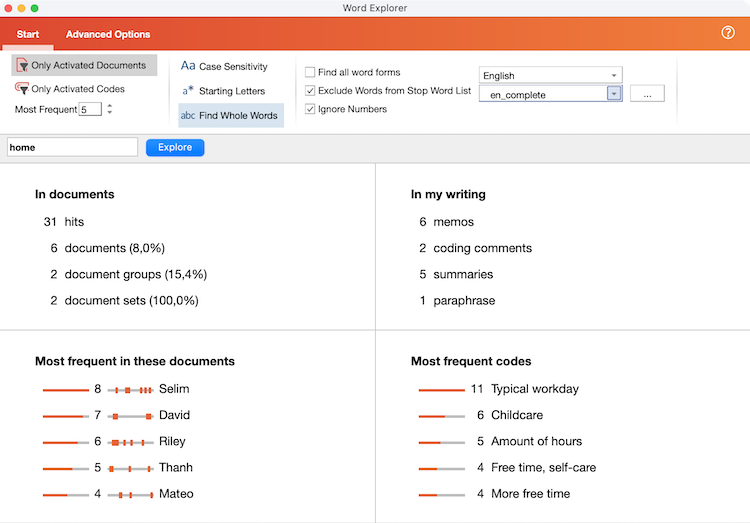Toggle Only Activated Codes filter icon
Image resolution: width=750 pixels, height=523 pixels.
(22, 89)
